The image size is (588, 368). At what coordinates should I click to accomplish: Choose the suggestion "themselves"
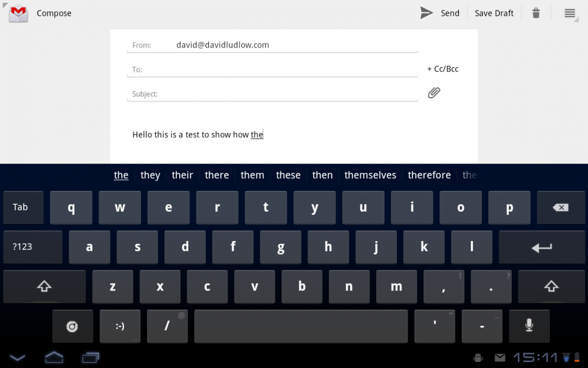[370, 175]
